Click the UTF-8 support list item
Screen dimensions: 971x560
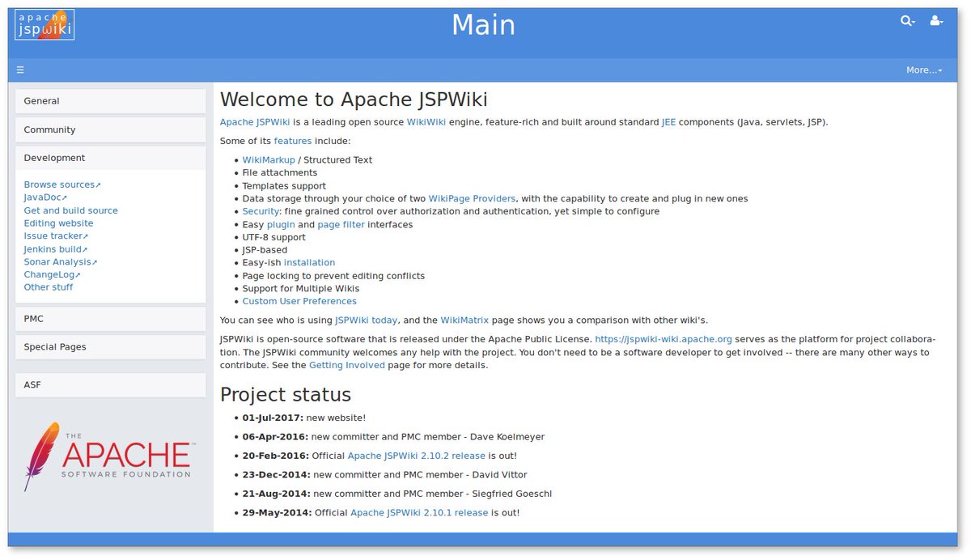tap(273, 237)
